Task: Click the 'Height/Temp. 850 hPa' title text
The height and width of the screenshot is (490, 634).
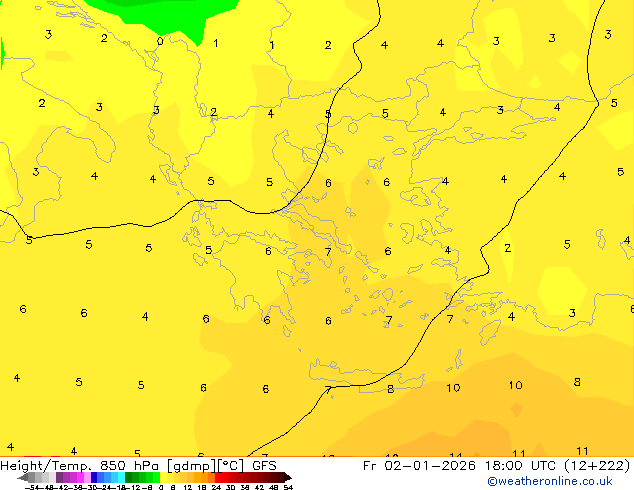Action: 79,465
